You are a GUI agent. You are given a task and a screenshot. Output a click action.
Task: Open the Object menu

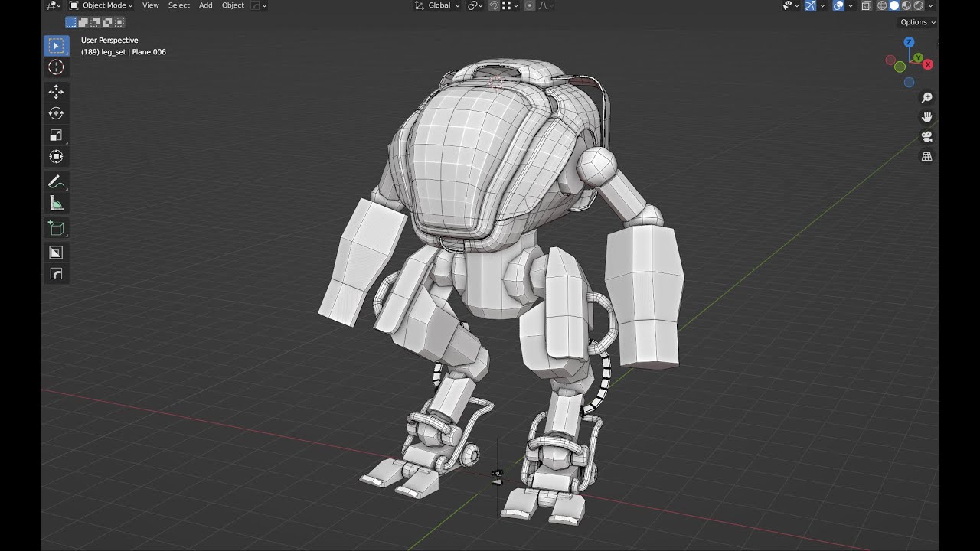(233, 5)
